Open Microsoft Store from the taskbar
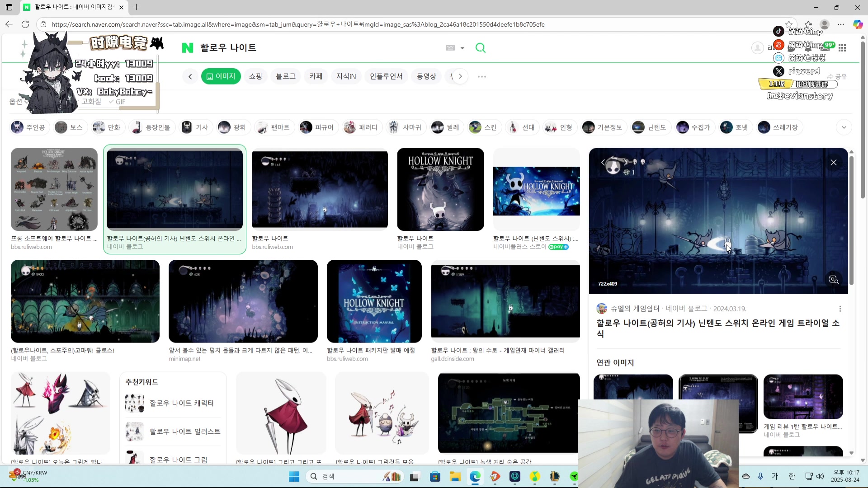Screen dimensions: 868x488 (435, 476)
